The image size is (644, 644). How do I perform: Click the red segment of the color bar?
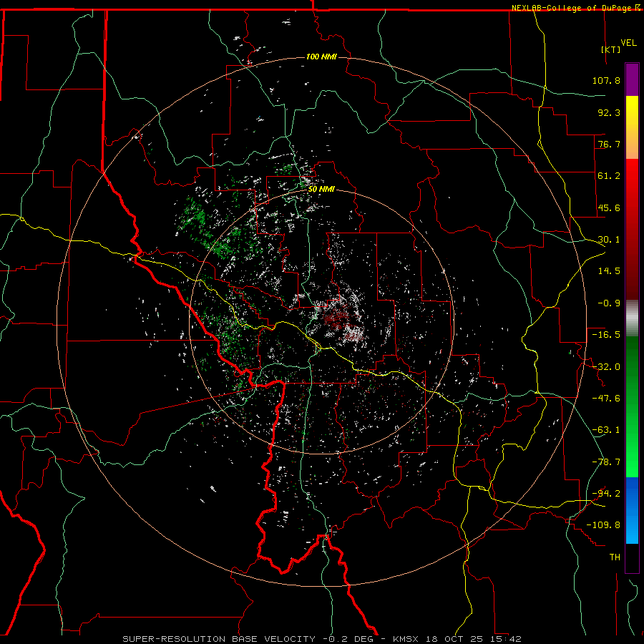click(x=632, y=229)
